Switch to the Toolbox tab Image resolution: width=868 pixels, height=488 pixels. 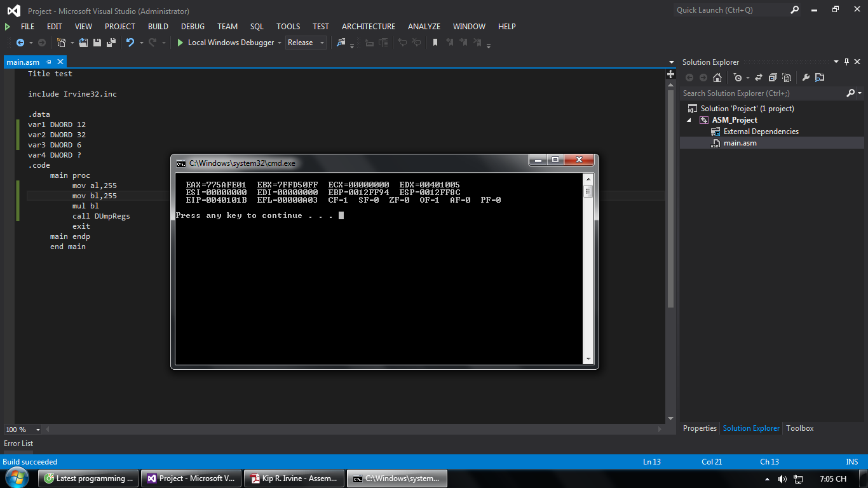pyautogui.click(x=799, y=428)
